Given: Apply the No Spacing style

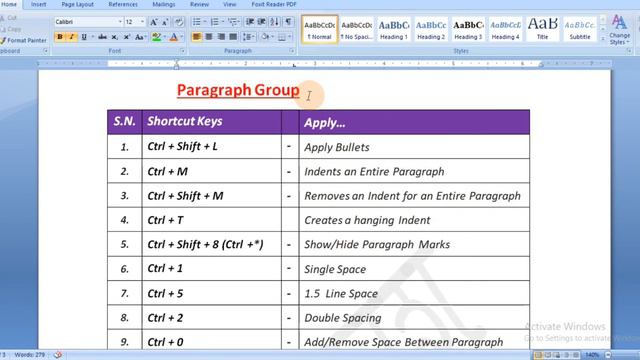Looking at the screenshot, I should tap(357, 29).
